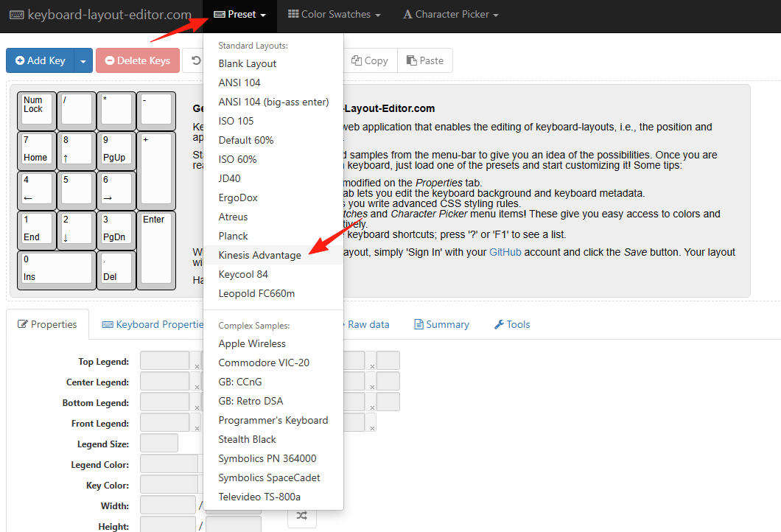Choose Kinesis Advantage preset
Screen dimensions: 781x532
pyautogui.click(x=259, y=255)
